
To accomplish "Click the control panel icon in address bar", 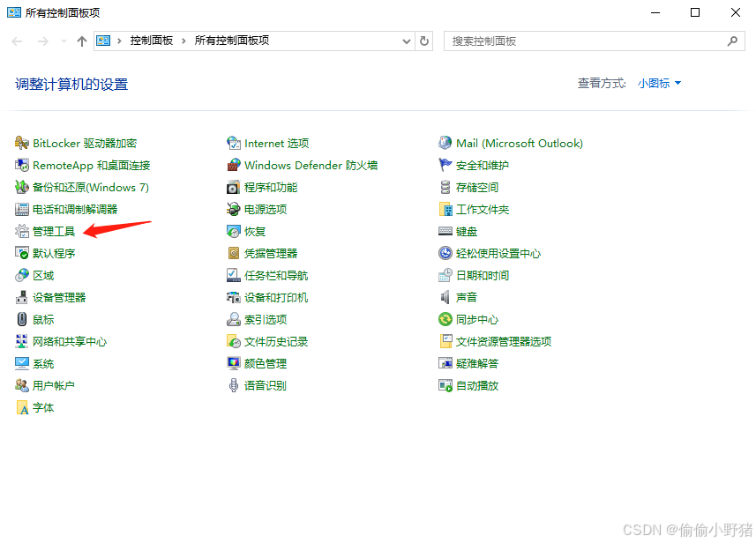I will pos(103,41).
